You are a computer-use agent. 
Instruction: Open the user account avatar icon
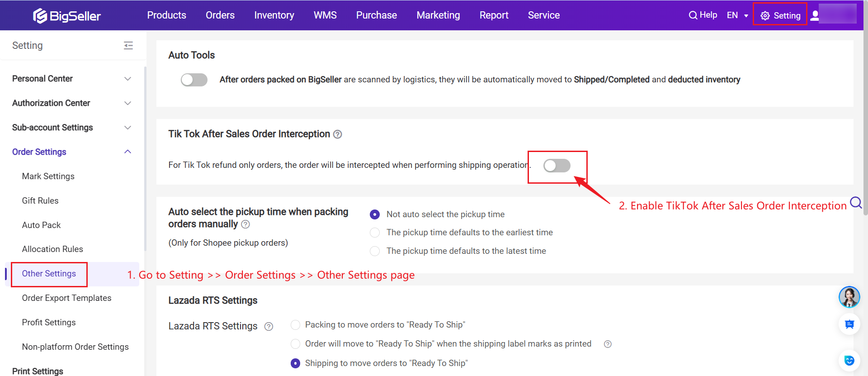tap(815, 16)
